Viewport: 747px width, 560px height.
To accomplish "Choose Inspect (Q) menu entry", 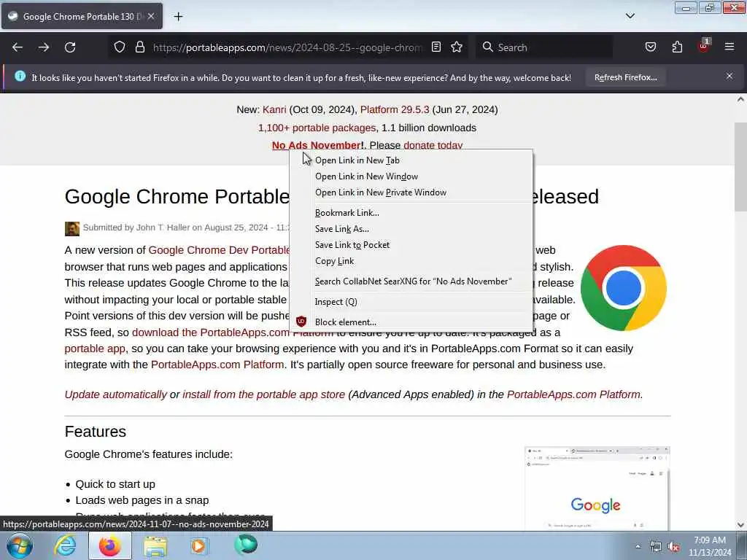I will click(x=411, y=302).
